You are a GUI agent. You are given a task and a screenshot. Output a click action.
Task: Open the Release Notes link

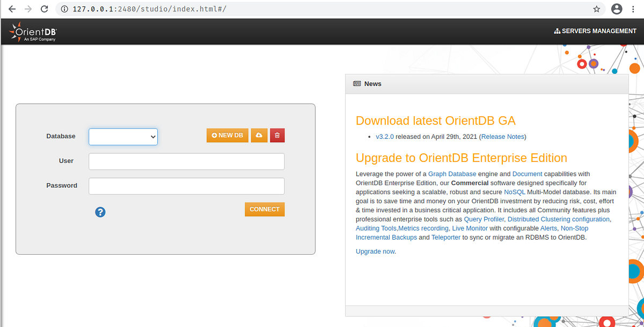pyautogui.click(x=503, y=137)
